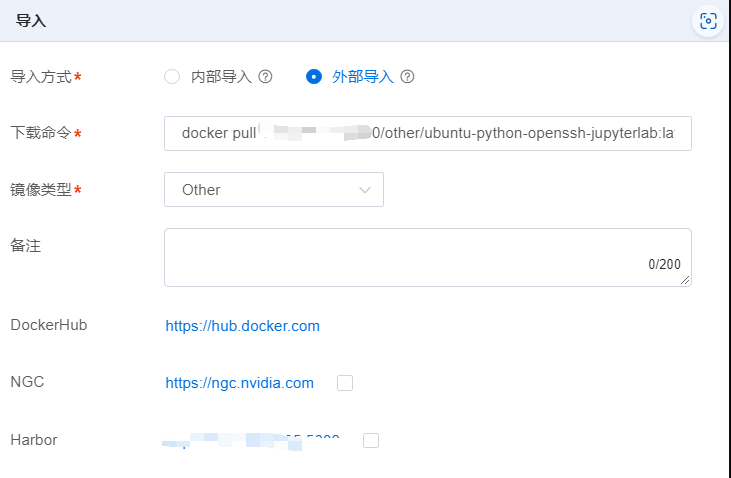
Task: Select the 内部导入 radio button
Action: [x=172, y=77]
